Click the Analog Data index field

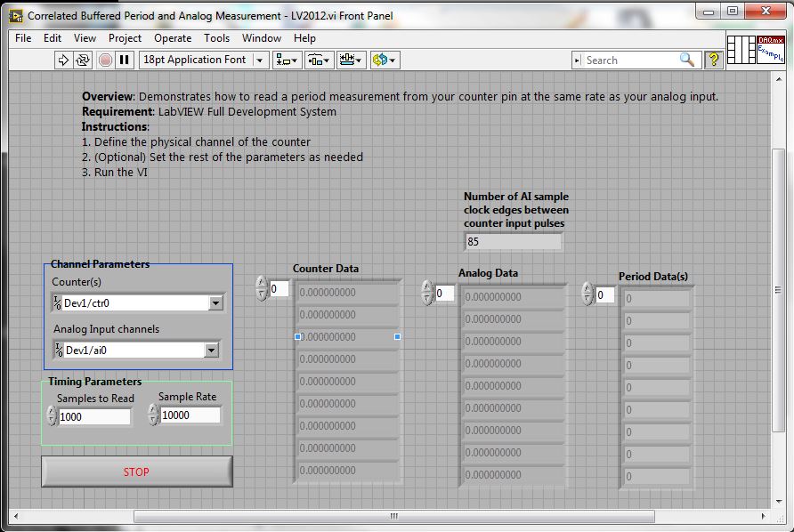(444, 294)
